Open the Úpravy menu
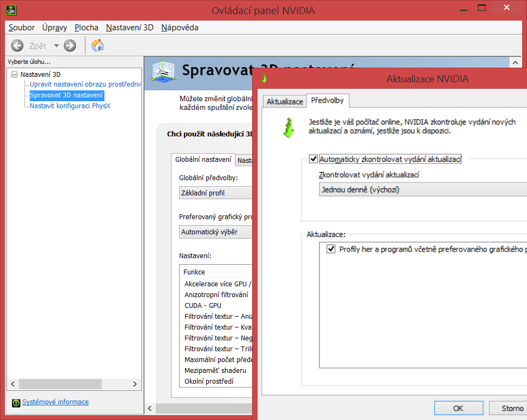The image size is (527, 420). tap(55, 28)
